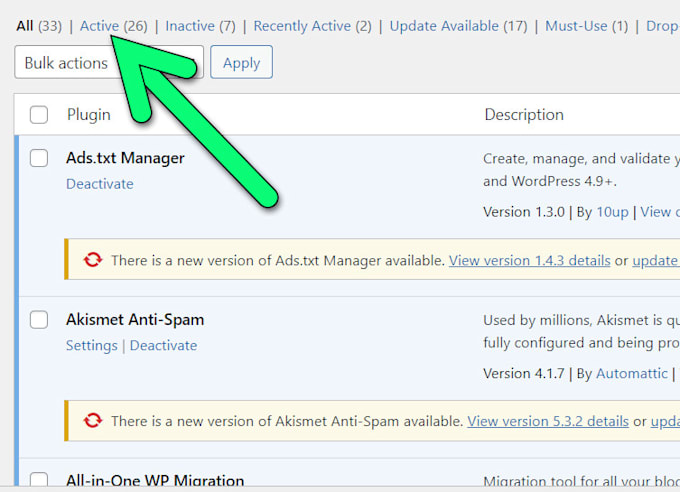Tick the select-all checkbox beside Plugin header
The image size is (680, 492).
tap(39, 115)
